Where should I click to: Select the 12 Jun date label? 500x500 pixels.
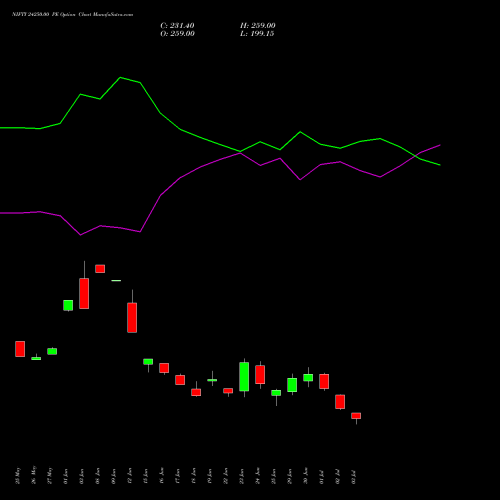coord(130,476)
